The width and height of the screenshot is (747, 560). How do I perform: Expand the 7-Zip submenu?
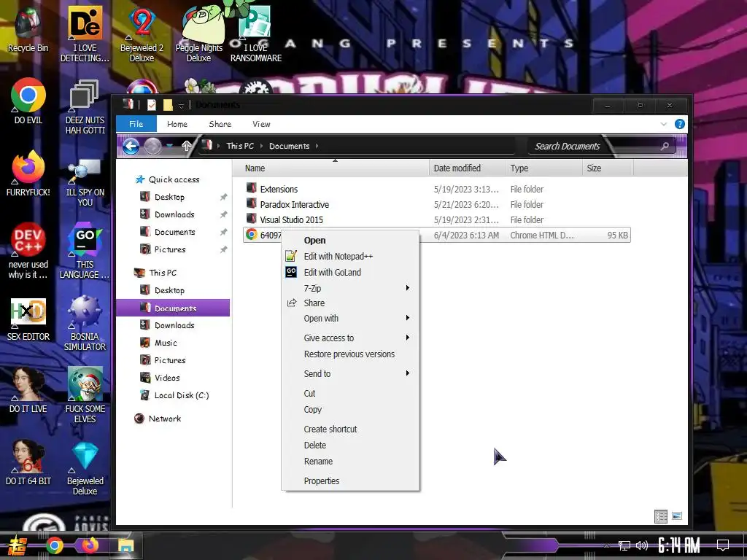pyautogui.click(x=351, y=288)
